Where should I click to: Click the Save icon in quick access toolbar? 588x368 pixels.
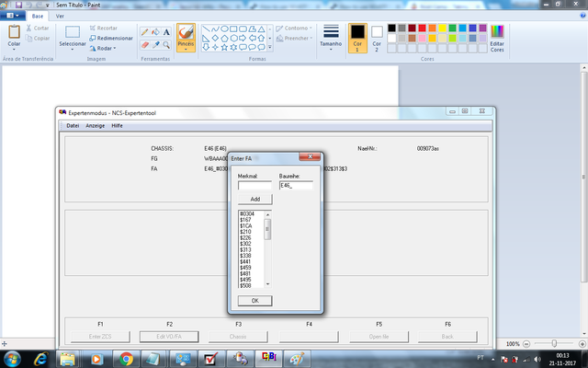point(18,5)
